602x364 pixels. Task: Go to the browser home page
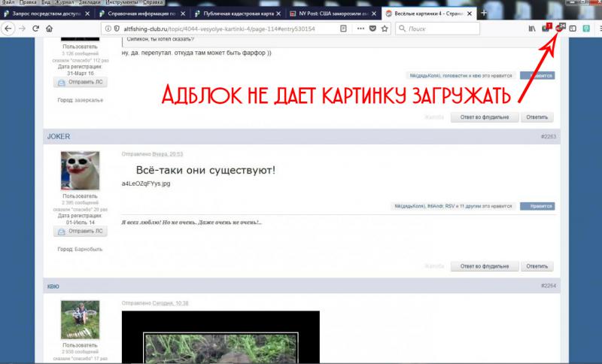point(49,29)
